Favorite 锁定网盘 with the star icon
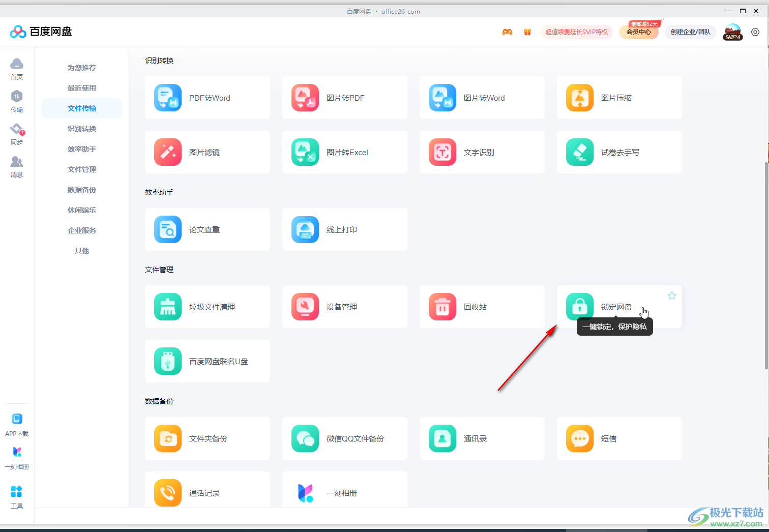 coord(672,295)
